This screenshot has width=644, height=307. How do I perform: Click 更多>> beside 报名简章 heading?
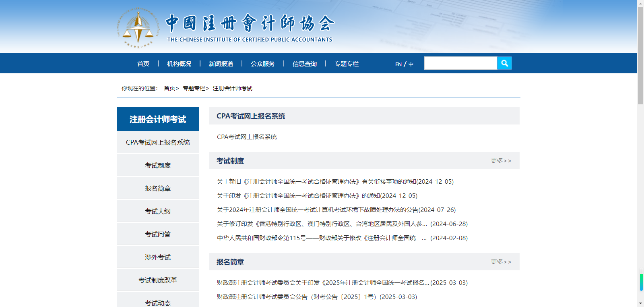[x=501, y=262]
